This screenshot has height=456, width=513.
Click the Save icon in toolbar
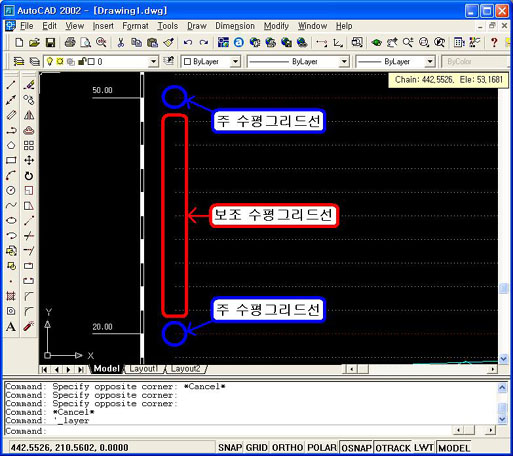pyautogui.click(x=50, y=42)
